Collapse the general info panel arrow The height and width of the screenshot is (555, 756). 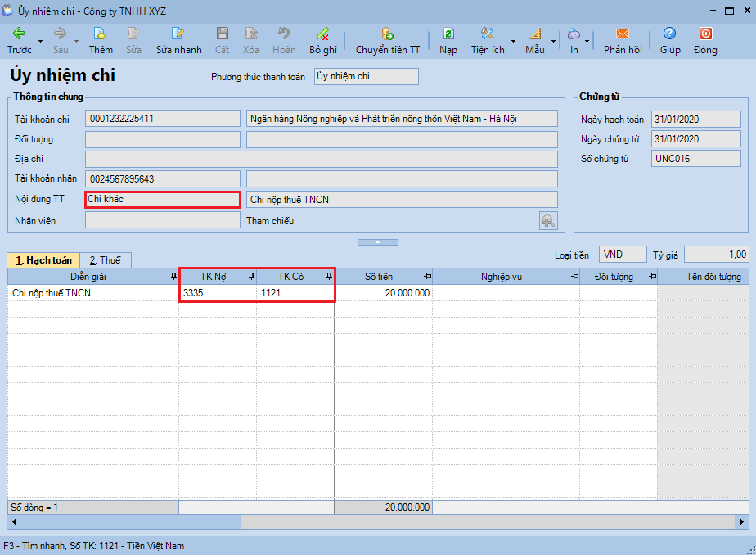point(377,242)
